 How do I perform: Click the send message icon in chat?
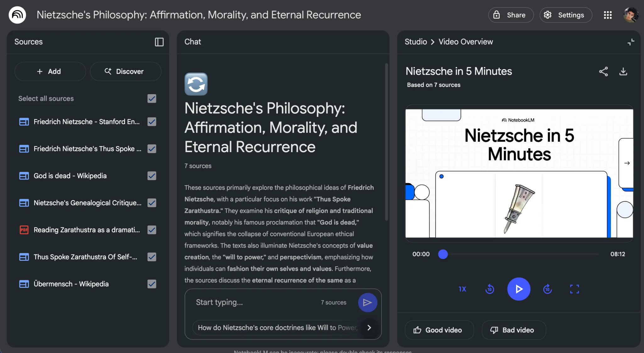pos(367,302)
